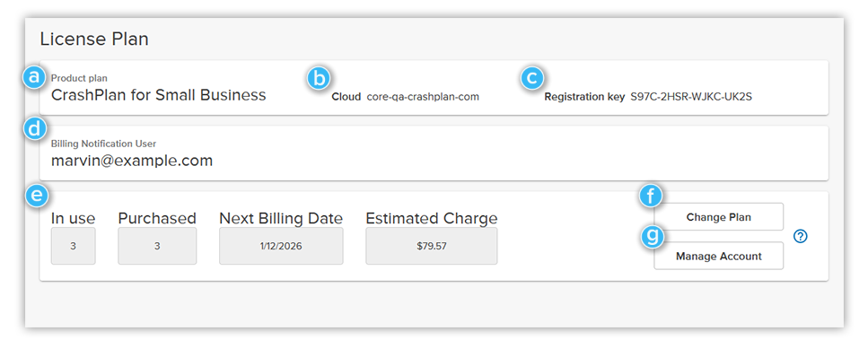Click the blue 'd' callout marker
Screen dimensions: 868x349
point(34,129)
